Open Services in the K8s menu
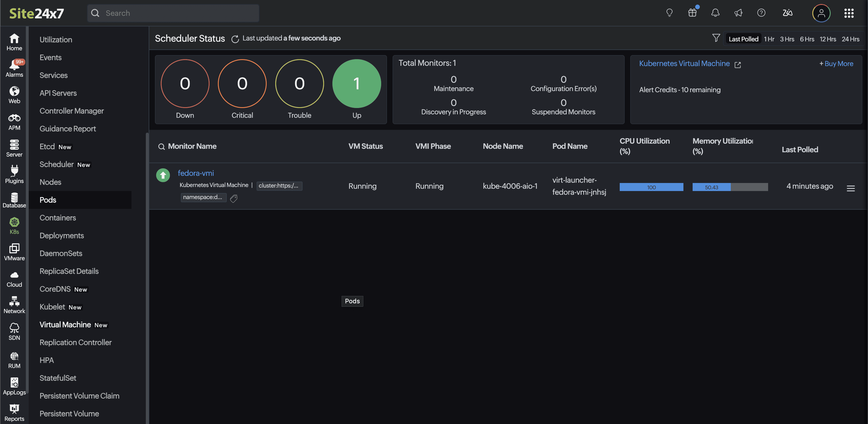 [54, 75]
